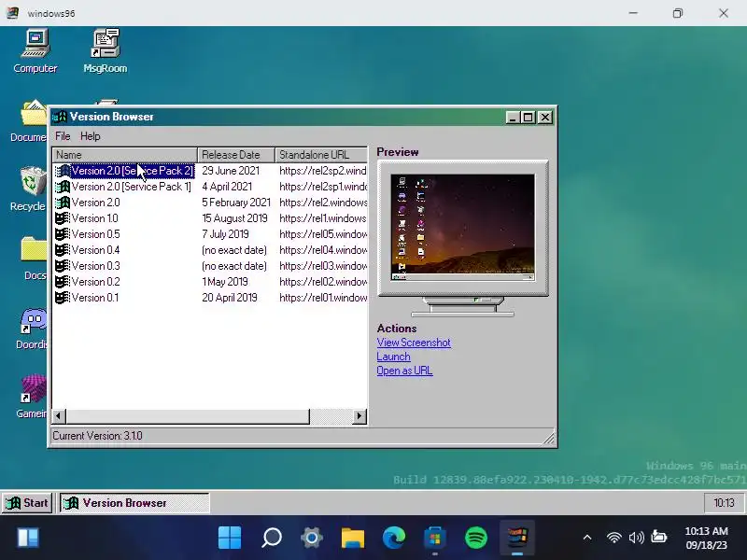
Task: Click the Open as URL link
Action: 404,371
